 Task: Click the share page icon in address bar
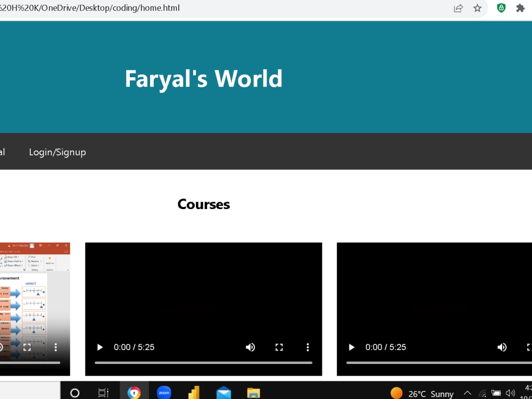click(x=458, y=8)
